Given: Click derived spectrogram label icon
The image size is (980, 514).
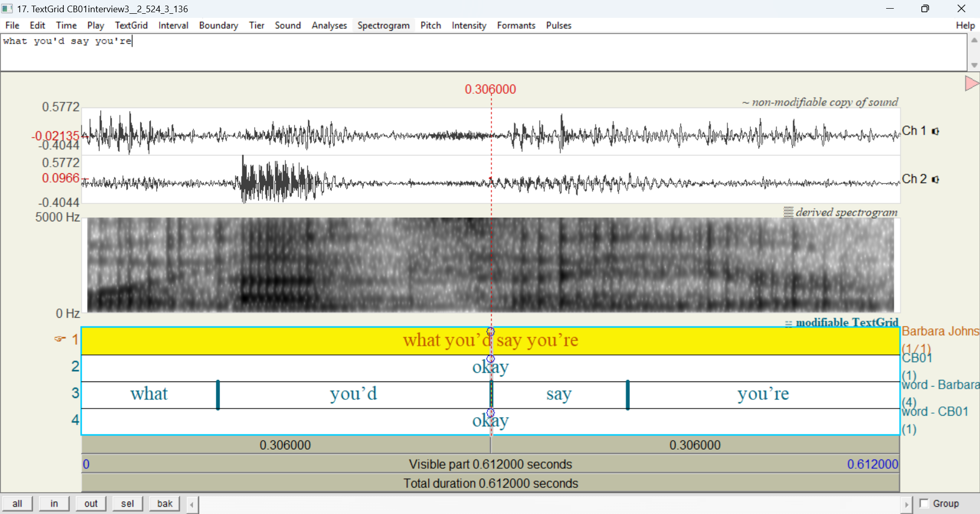Looking at the screenshot, I should click(x=788, y=212).
